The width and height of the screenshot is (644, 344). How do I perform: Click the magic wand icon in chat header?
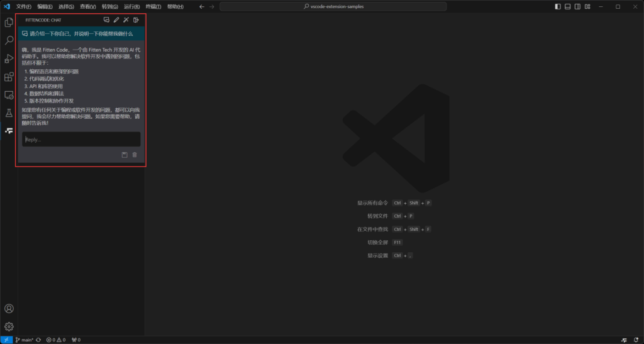pyautogui.click(x=126, y=20)
